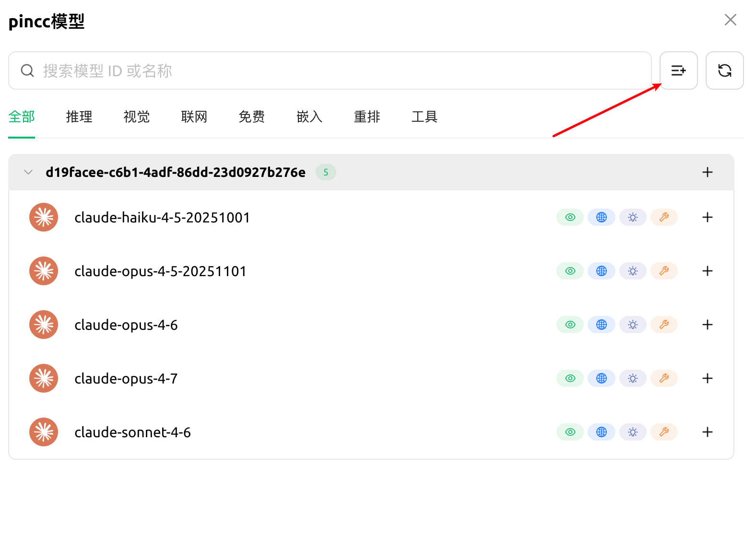
Task: Select the 重排 tab
Action: [x=367, y=116]
